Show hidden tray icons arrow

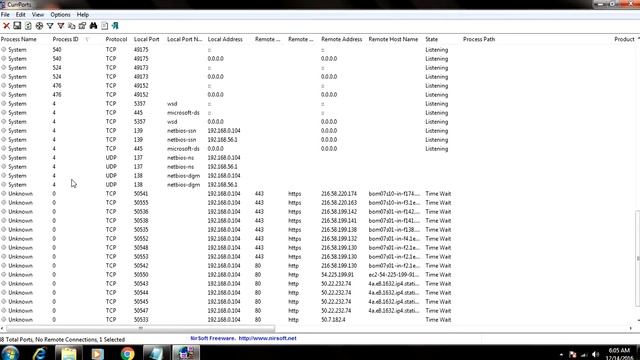561,355
